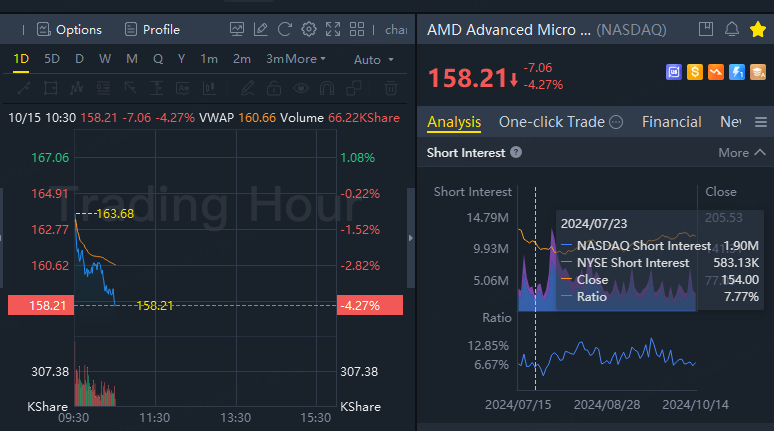Switch to the Financial tab
Screen dimensions: 774x431
click(x=671, y=122)
